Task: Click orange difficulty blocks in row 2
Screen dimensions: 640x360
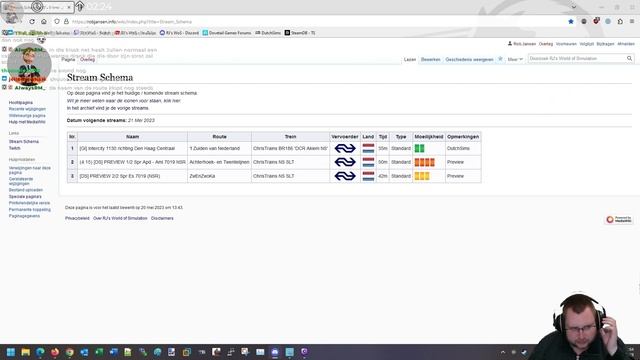Action: (424, 162)
